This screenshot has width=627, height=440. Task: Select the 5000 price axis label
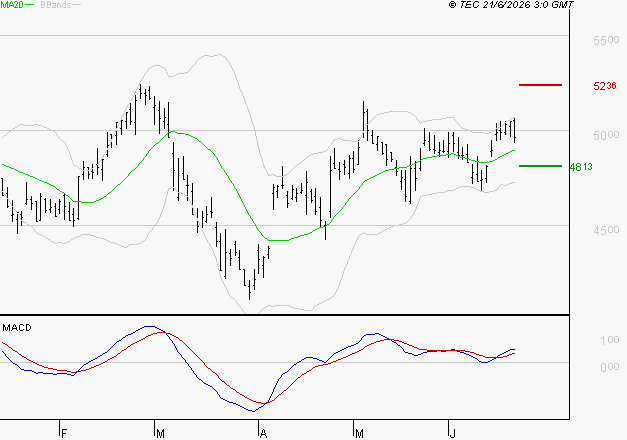pyautogui.click(x=606, y=135)
